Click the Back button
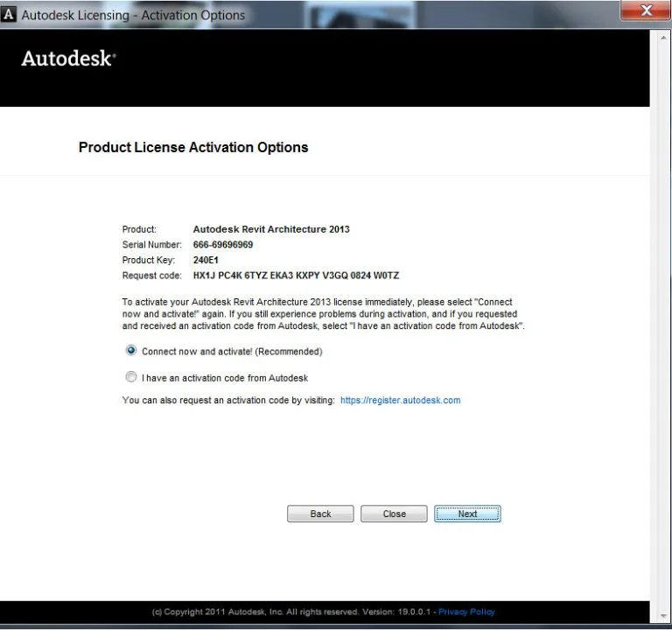672x630 pixels. [x=320, y=514]
